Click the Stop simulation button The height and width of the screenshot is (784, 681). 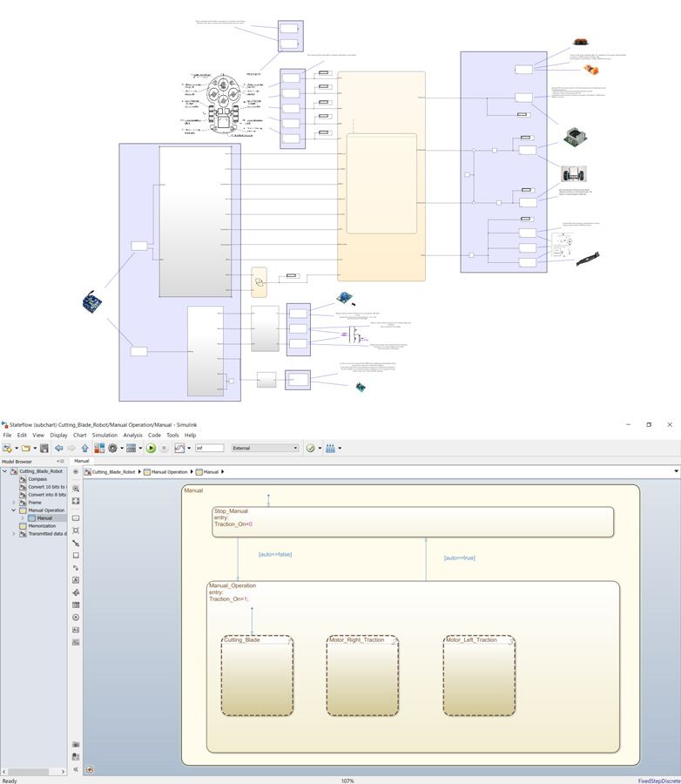pyautogui.click(x=164, y=448)
